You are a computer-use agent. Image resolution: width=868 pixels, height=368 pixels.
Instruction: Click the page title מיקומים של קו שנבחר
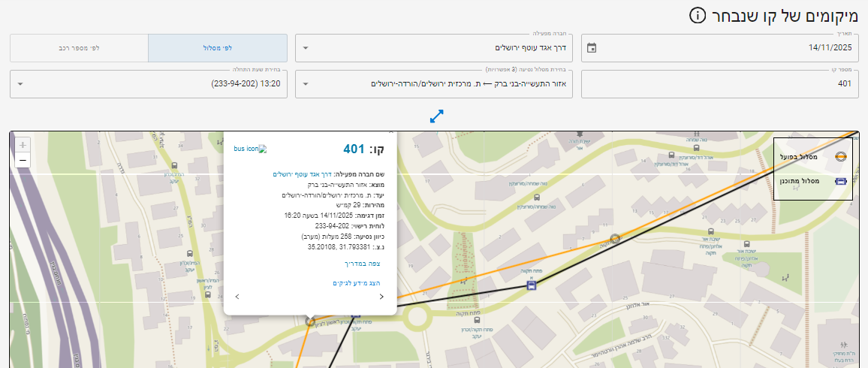(x=785, y=16)
